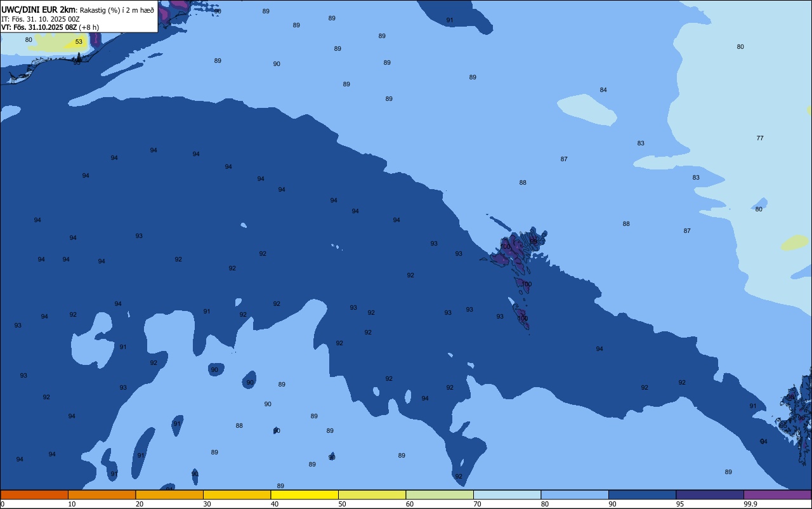Click the humidity value '84' on the map
Screen dimensions: 812x509
pos(603,89)
